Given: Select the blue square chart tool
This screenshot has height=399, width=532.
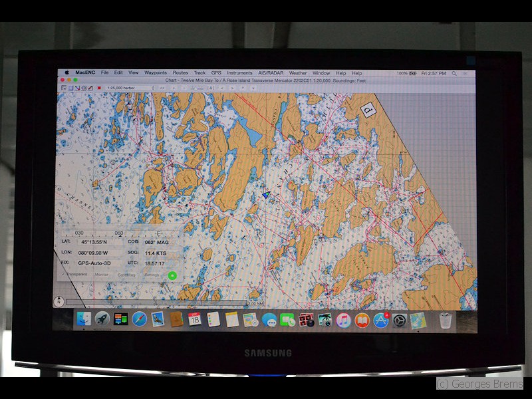Looking at the screenshot, I should 70,88.
